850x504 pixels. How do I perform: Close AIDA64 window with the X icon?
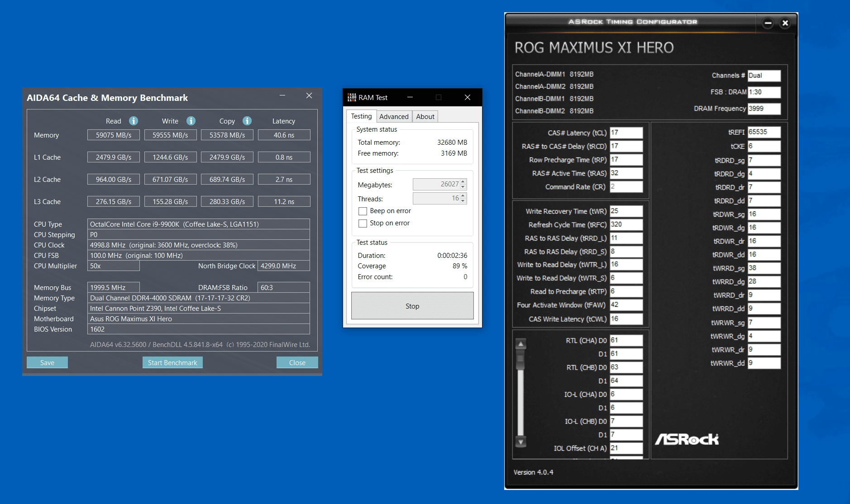point(309,95)
